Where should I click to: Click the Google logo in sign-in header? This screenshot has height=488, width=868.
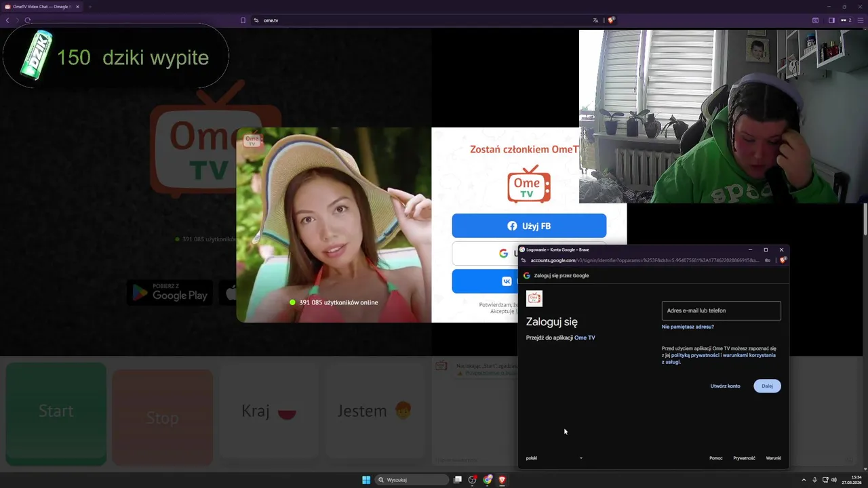pos(527,276)
